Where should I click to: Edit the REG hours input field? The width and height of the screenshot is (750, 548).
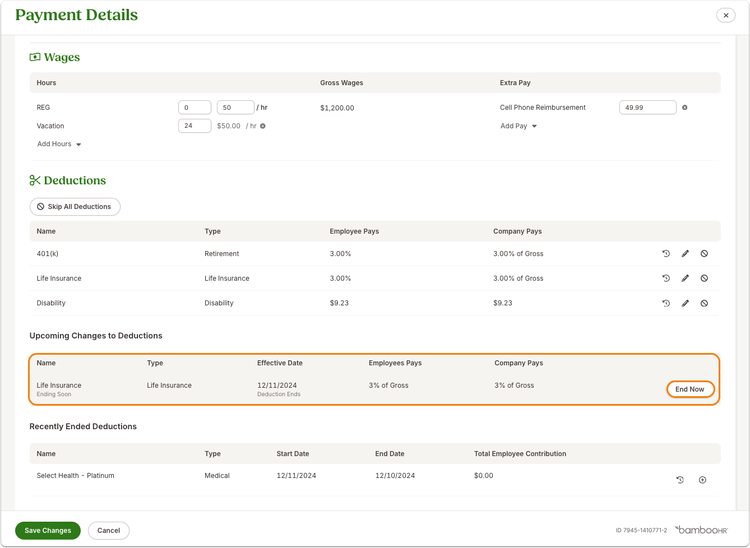[x=195, y=108]
